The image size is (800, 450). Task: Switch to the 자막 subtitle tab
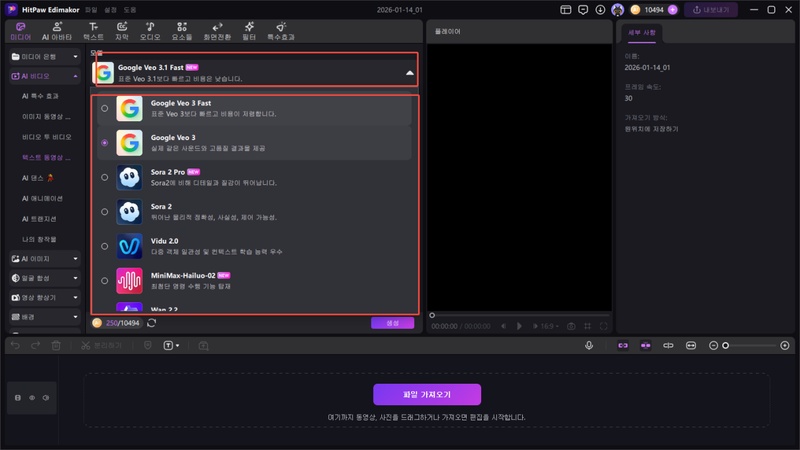click(121, 31)
